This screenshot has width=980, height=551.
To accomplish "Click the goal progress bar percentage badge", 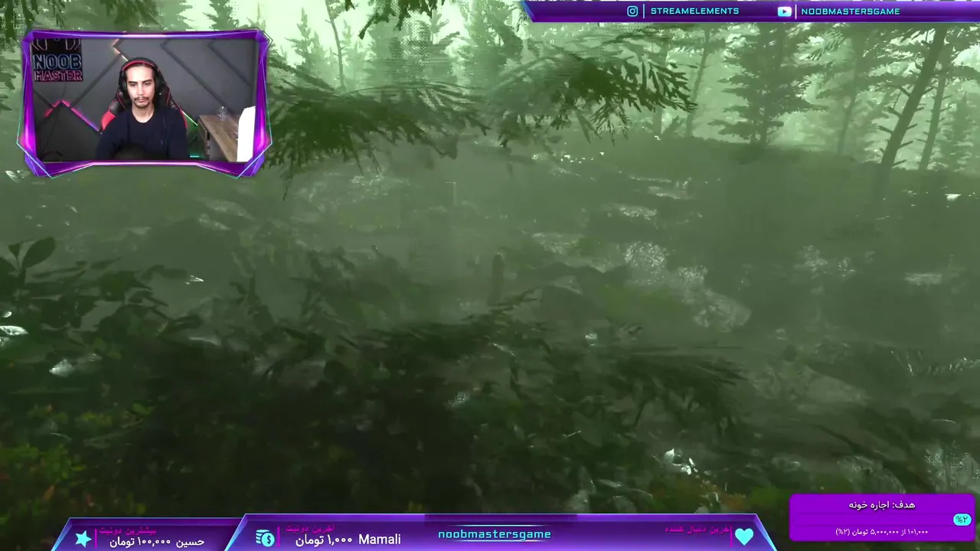I will coord(962,520).
